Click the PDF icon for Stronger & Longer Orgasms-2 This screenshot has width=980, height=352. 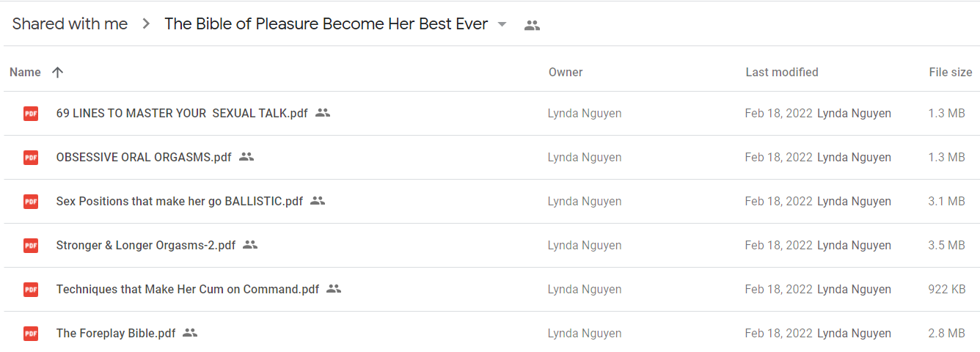[x=31, y=246]
